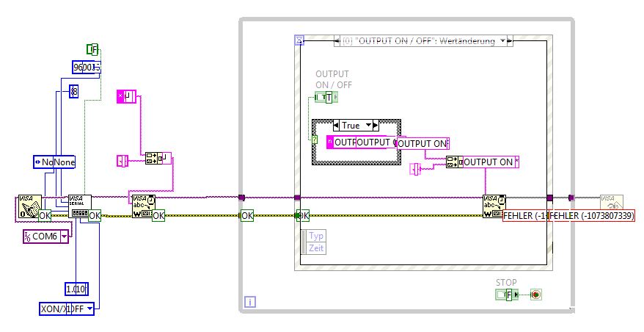Click the 1.0 stop bits constant
This screenshot has height=332, width=644.
76,289
